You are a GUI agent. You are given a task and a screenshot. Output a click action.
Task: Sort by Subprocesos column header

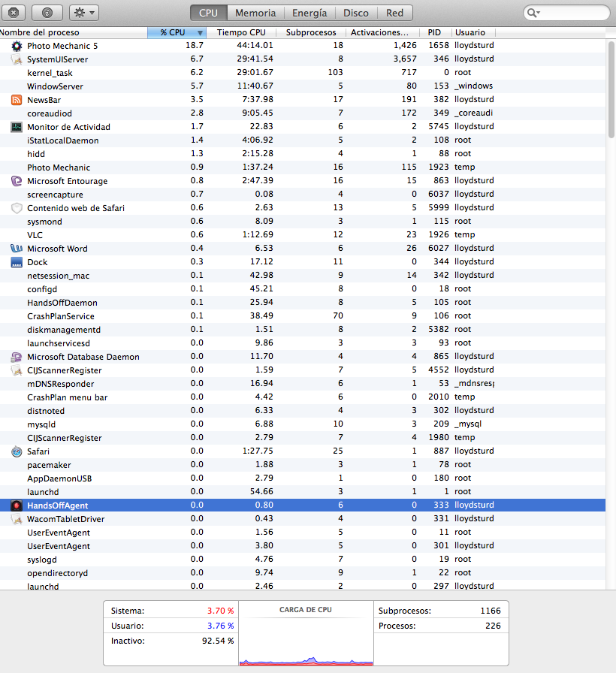click(x=311, y=32)
